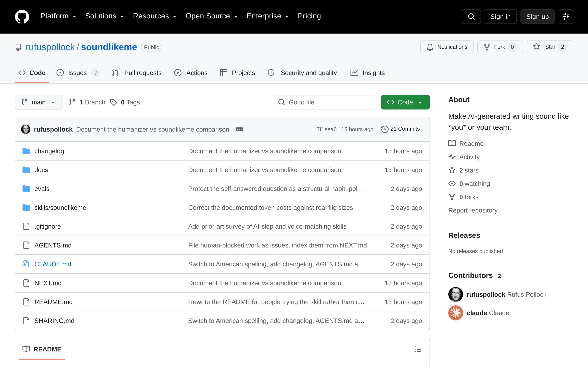Click the NEXT.md file icon

pos(26,283)
